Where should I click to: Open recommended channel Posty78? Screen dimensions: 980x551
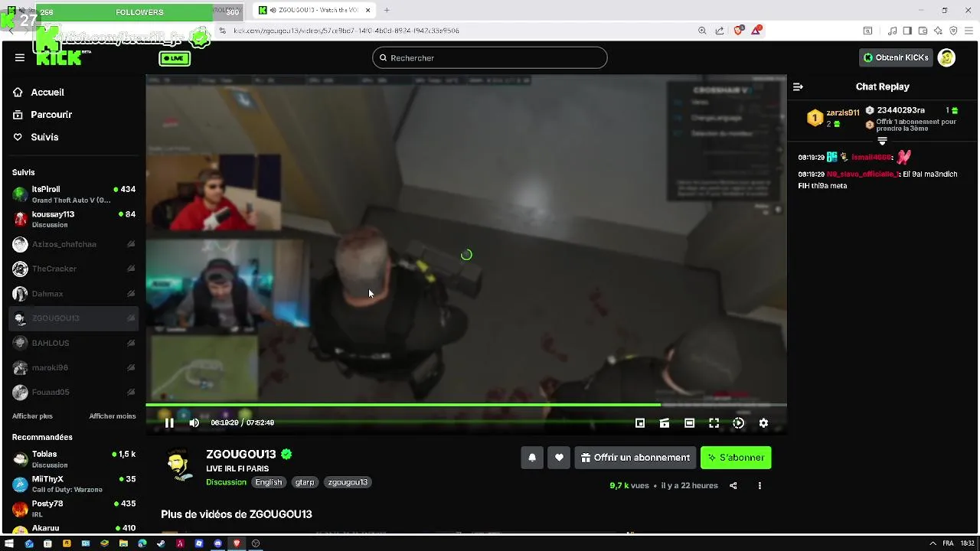[x=73, y=508]
